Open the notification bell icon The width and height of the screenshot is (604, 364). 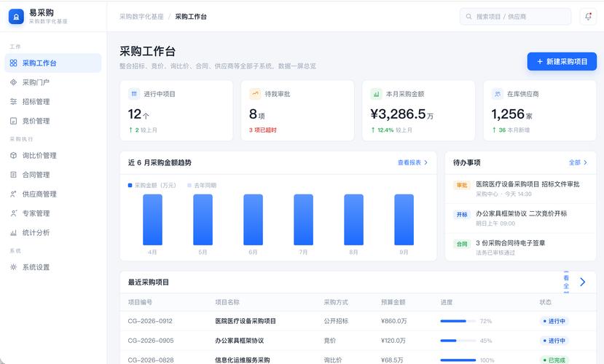click(588, 17)
